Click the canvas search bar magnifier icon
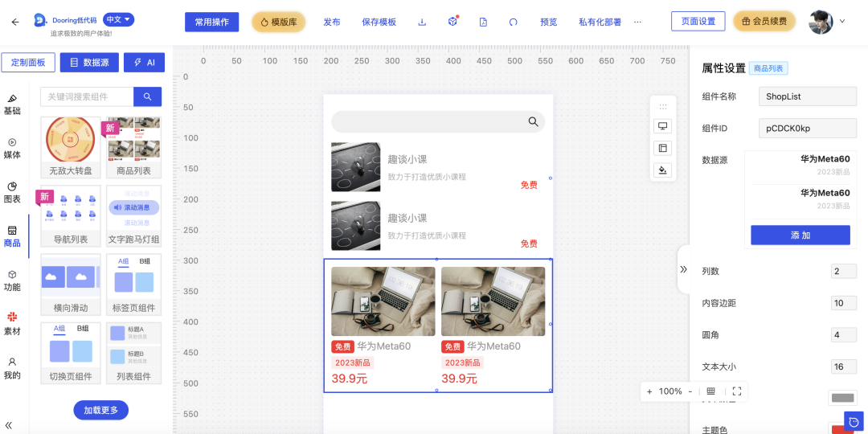 (533, 122)
